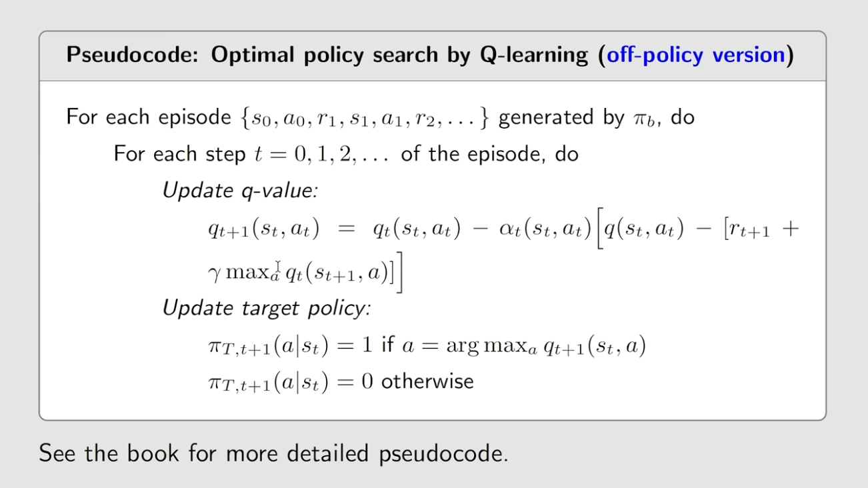Image resolution: width=868 pixels, height=488 pixels.
Task: Click the learning rate term α_t(s_t, a_t)
Action: pos(545,229)
